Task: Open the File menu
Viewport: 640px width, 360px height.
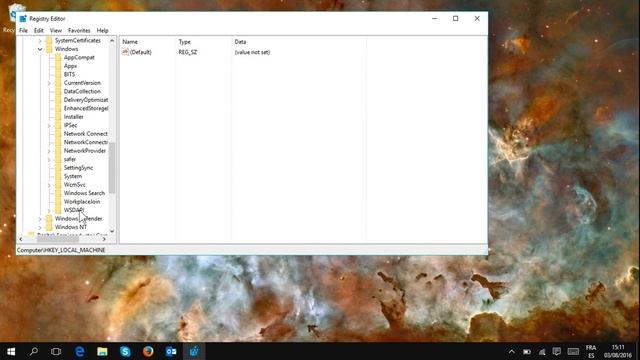Action: tap(23, 31)
